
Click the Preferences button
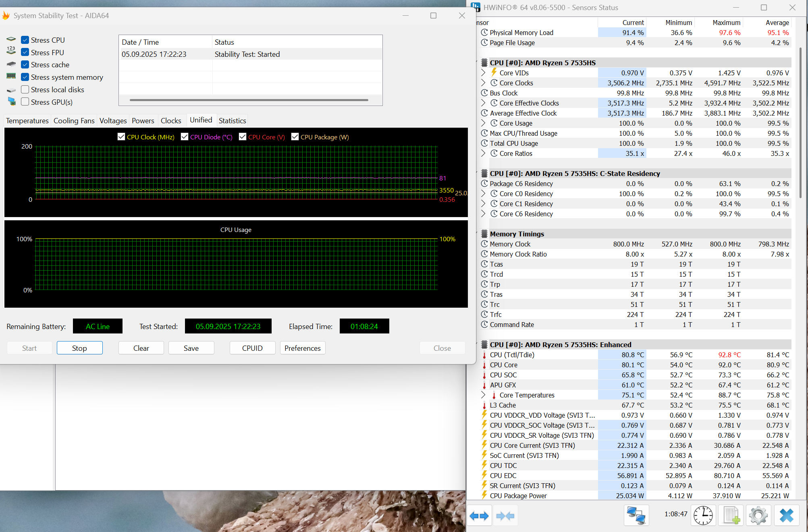tap(302, 348)
